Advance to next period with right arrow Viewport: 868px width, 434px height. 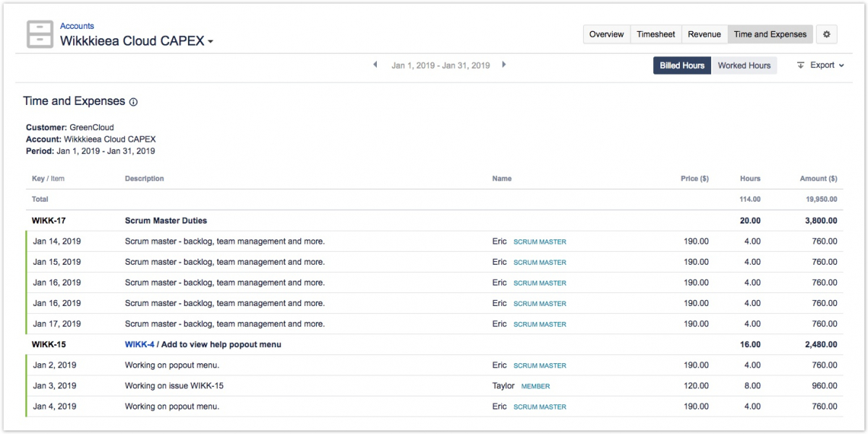504,65
